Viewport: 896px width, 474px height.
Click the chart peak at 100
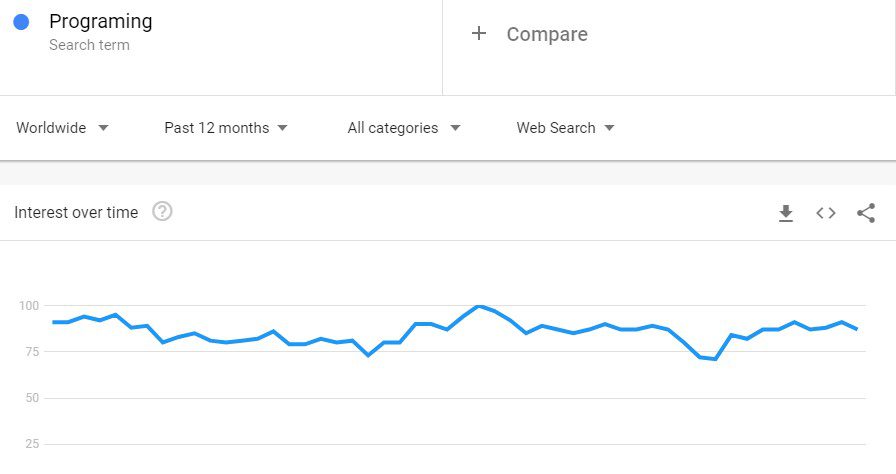click(x=479, y=306)
